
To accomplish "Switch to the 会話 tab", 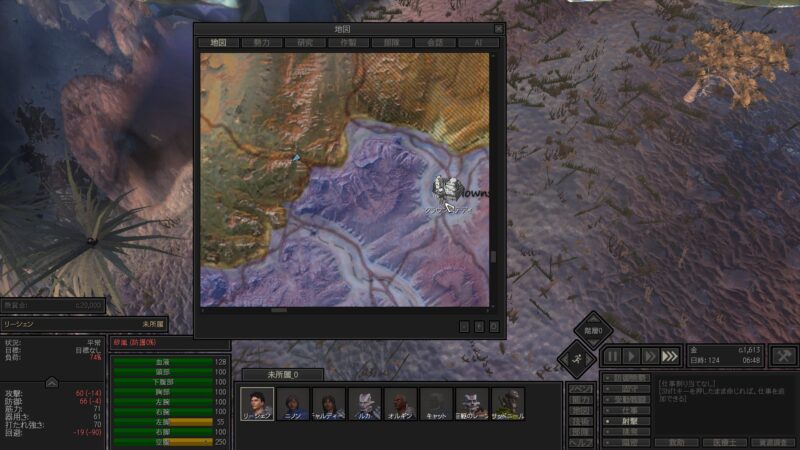I will click(x=435, y=43).
